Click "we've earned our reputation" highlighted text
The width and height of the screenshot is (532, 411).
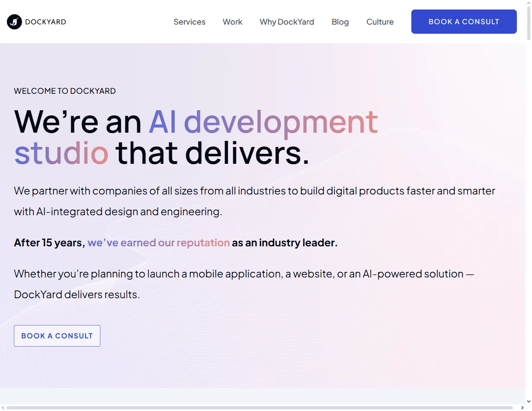159,243
